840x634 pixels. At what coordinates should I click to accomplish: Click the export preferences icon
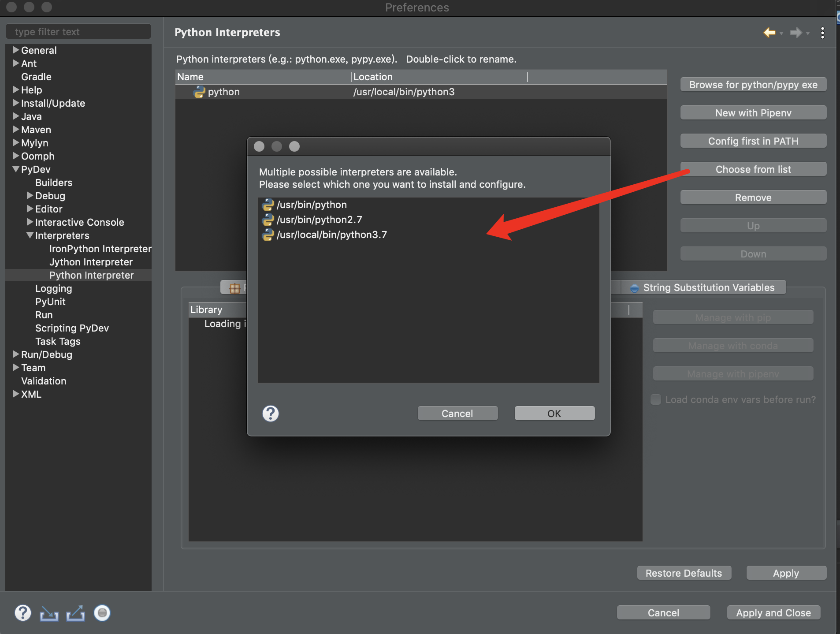coord(75,613)
